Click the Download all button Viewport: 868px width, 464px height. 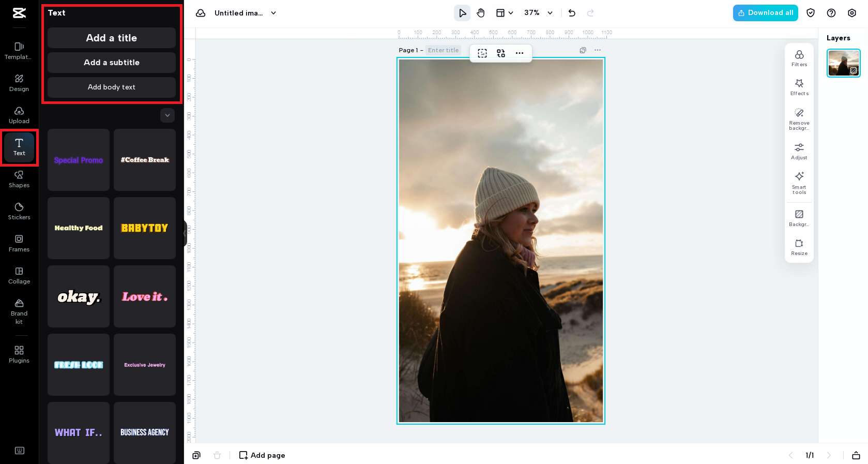[x=765, y=13]
